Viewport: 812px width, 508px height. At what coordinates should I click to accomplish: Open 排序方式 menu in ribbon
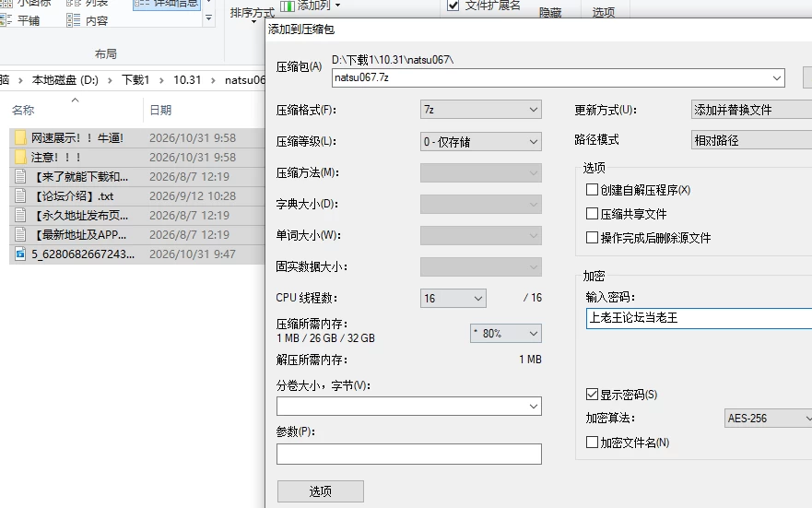[x=253, y=14]
